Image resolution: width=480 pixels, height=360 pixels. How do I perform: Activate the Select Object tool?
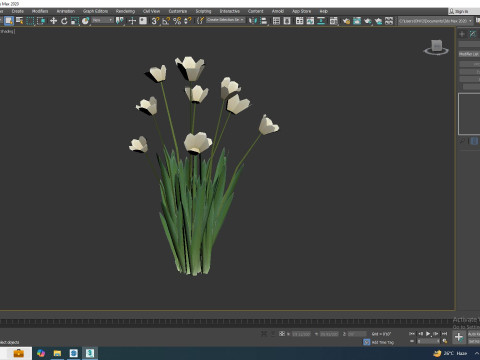tap(9, 21)
